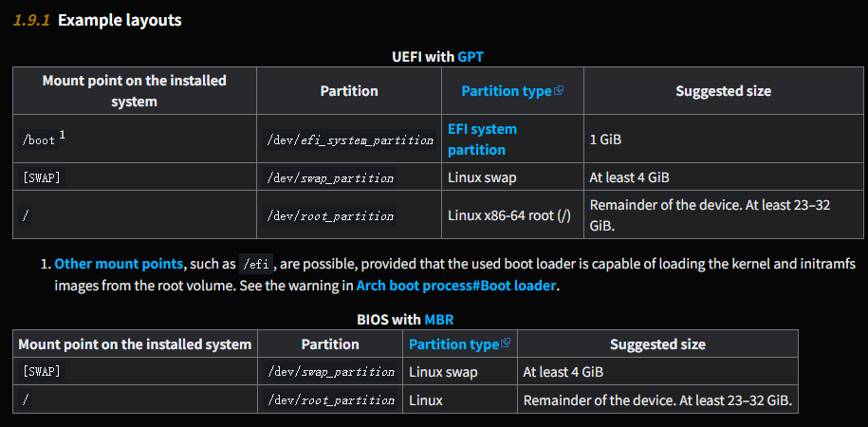
Task: Open Arch boot process#Boot loader link
Action: pos(456,285)
